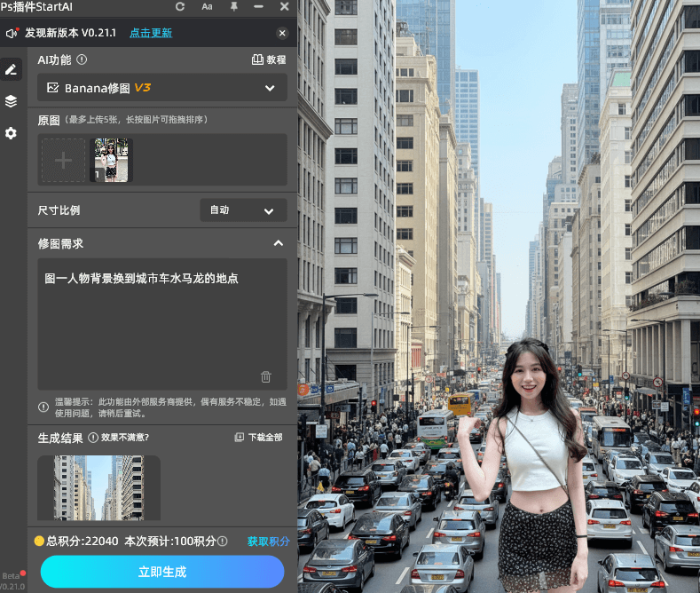The height and width of the screenshot is (593, 700).
Task: Click the 总积分:22040 text
Action: tap(83, 542)
